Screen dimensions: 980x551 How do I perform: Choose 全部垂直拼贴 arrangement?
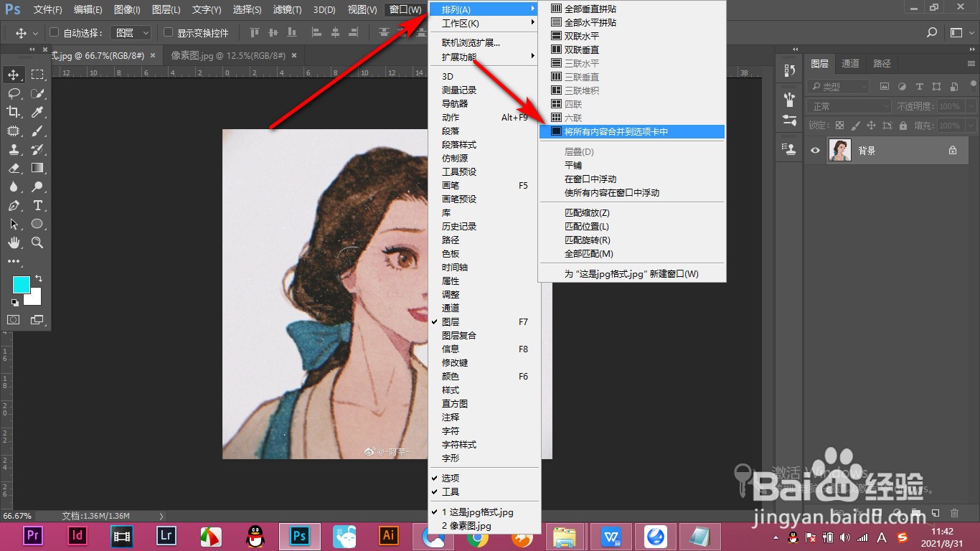[632, 9]
